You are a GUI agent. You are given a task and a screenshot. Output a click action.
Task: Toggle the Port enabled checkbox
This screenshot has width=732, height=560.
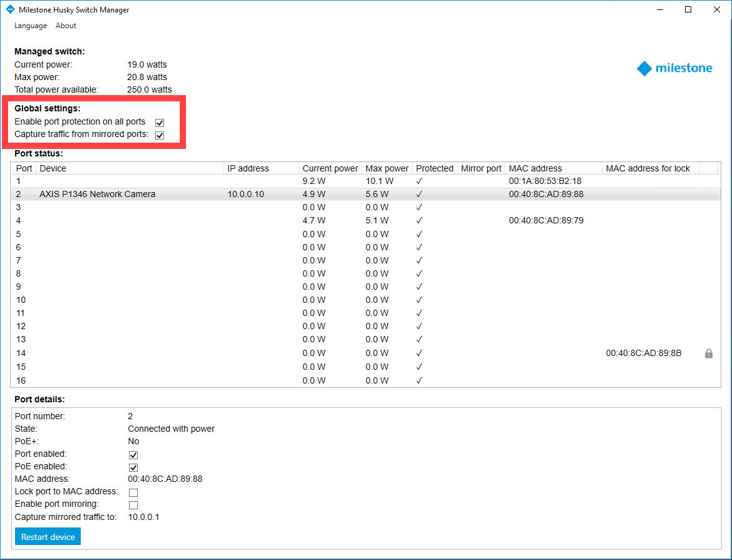(133, 455)
